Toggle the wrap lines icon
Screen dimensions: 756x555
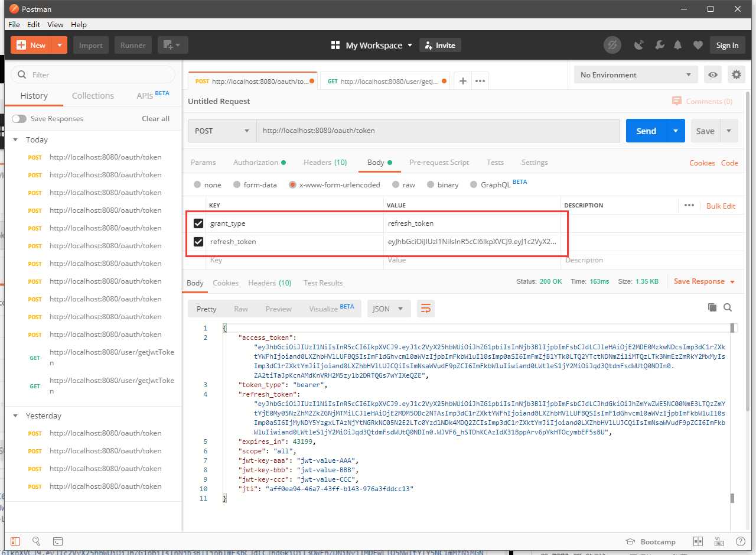[425, 309]
